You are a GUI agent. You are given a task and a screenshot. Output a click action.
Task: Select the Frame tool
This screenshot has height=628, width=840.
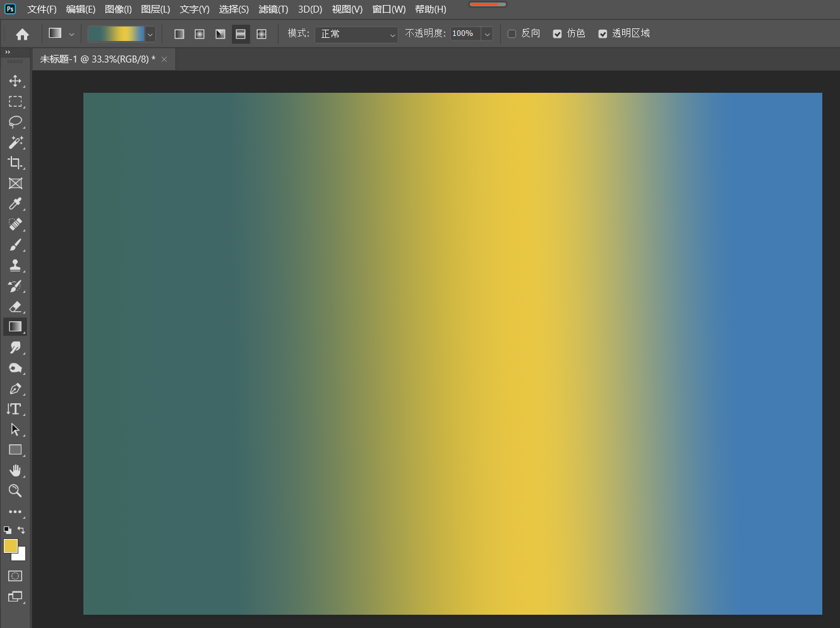pos(15,184)
